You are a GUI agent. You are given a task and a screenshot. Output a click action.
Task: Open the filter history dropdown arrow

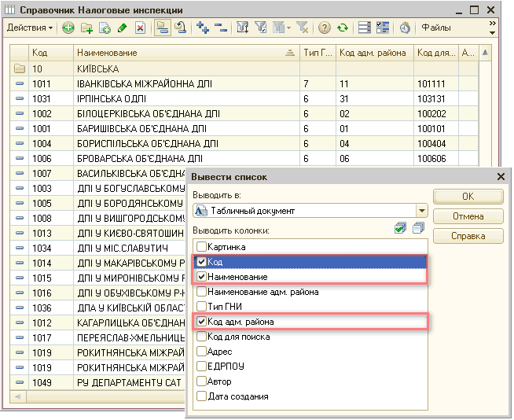click(x=288, y=28)
